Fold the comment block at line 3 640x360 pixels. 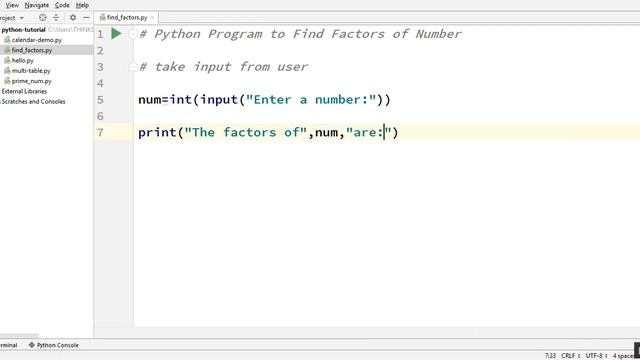pos(133,67)
